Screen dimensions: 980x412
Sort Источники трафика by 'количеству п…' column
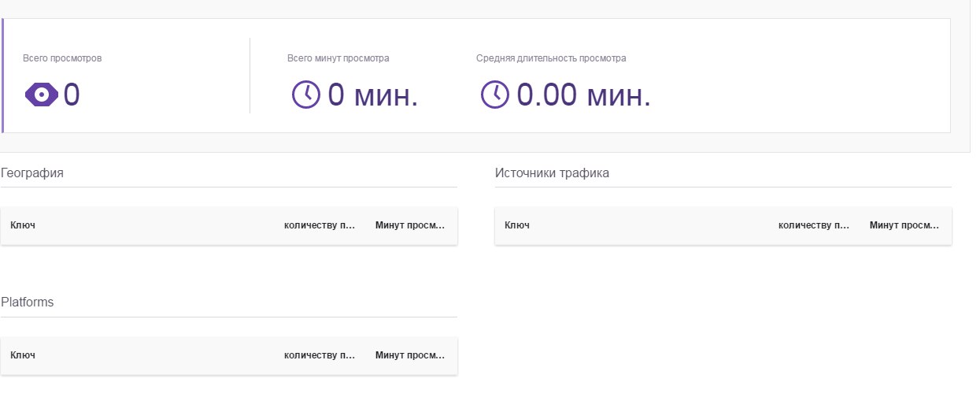point(814,225)
